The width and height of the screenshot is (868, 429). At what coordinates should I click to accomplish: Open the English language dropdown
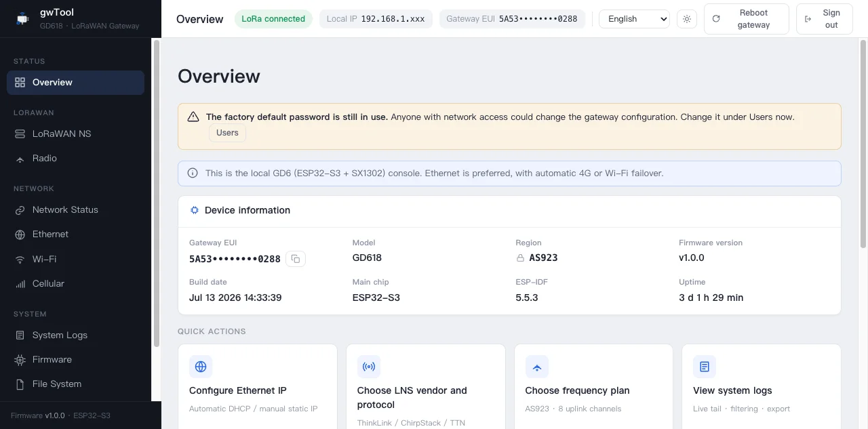point(634,19)
